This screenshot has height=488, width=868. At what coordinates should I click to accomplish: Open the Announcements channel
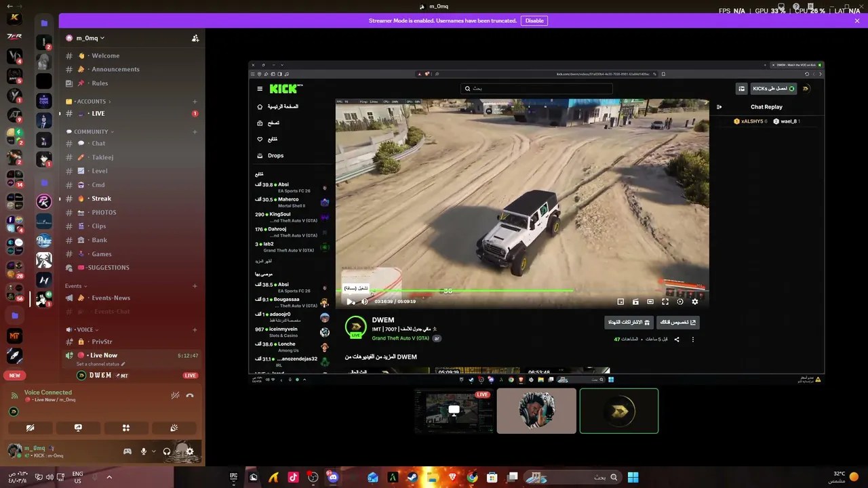tap(132, 69)
